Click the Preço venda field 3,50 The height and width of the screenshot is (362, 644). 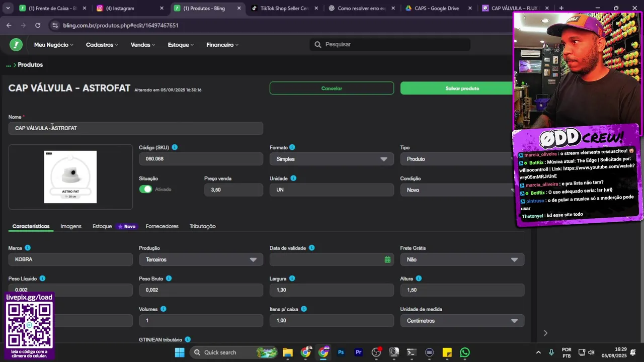click(x=233, y=190)
